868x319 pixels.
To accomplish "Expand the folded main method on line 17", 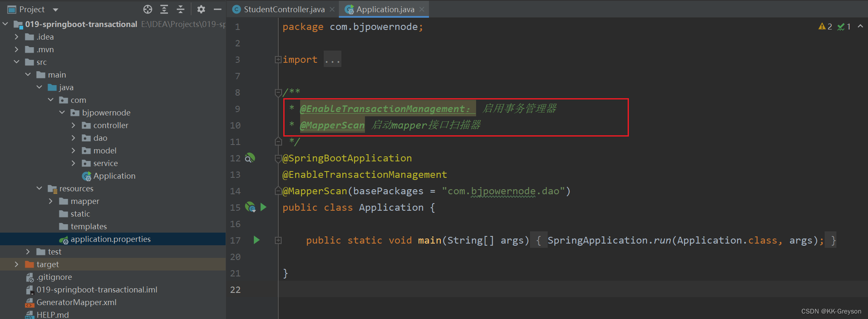I will coord(278,240).
